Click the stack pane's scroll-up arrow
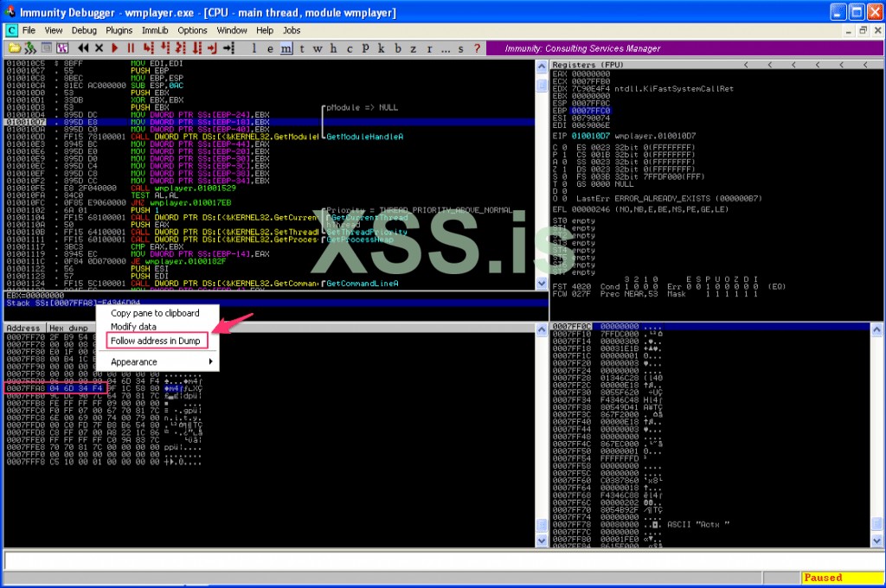This screenshot has height=588, width=886. coord(877,329)
